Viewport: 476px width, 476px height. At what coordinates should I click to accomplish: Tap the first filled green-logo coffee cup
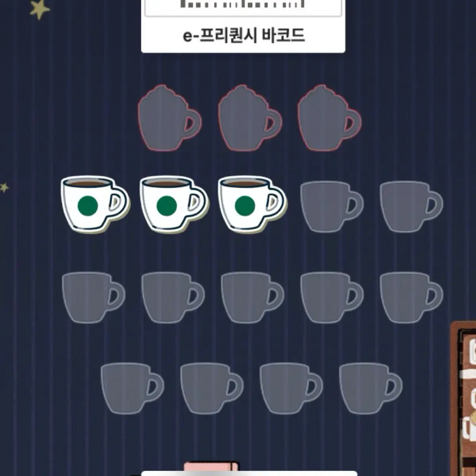pyautogui.click(x=94, y=204)
